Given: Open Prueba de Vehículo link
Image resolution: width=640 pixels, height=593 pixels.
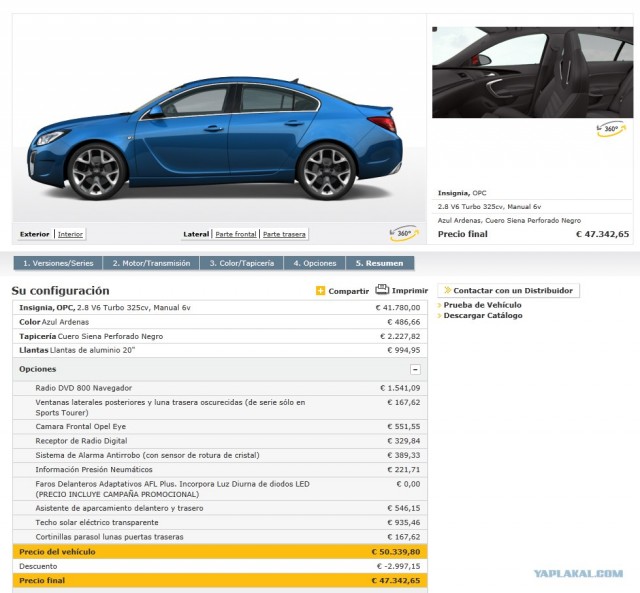Looking at the screenshot, I should pyautogui.click(x=482, y=305).
